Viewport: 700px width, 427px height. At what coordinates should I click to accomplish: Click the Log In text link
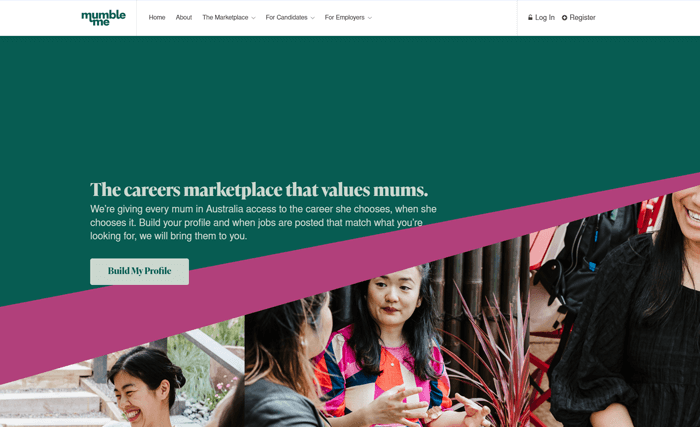tap(545, 17)
